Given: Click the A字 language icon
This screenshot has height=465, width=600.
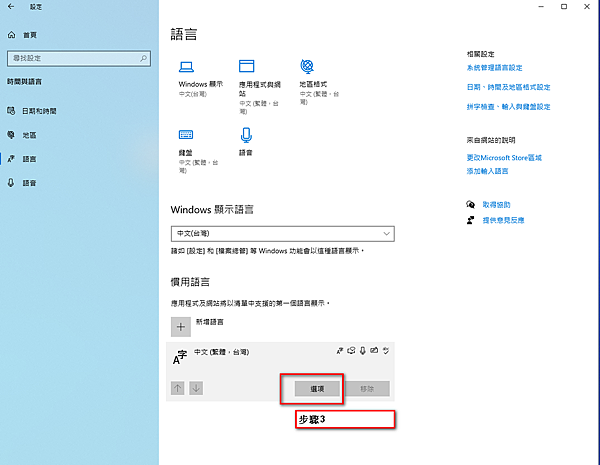Looking at the screenshot, I should [179, 357].
